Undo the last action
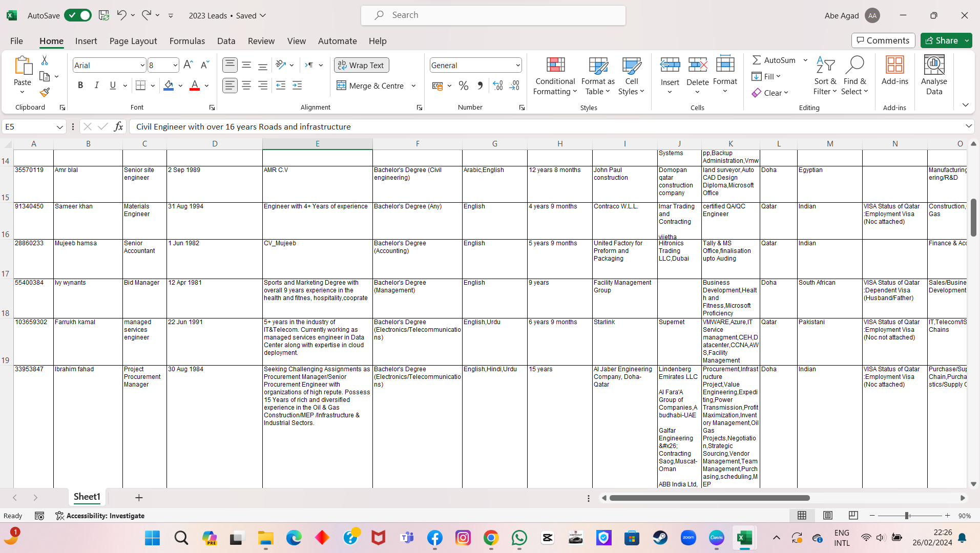 pos(121,15)
